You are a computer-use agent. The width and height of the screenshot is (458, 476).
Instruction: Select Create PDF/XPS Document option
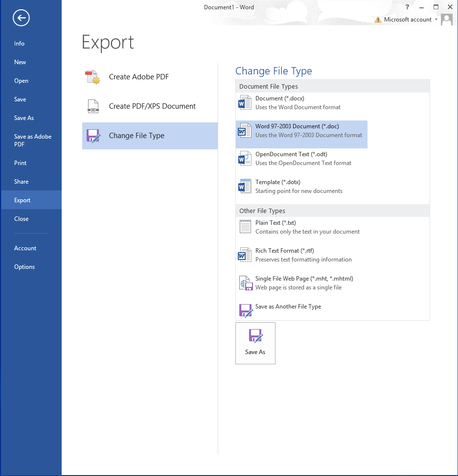150,106
